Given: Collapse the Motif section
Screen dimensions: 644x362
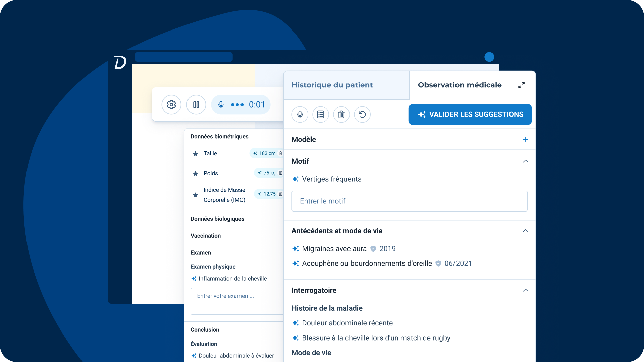Looking at the screenshot, I should point(525,161).
